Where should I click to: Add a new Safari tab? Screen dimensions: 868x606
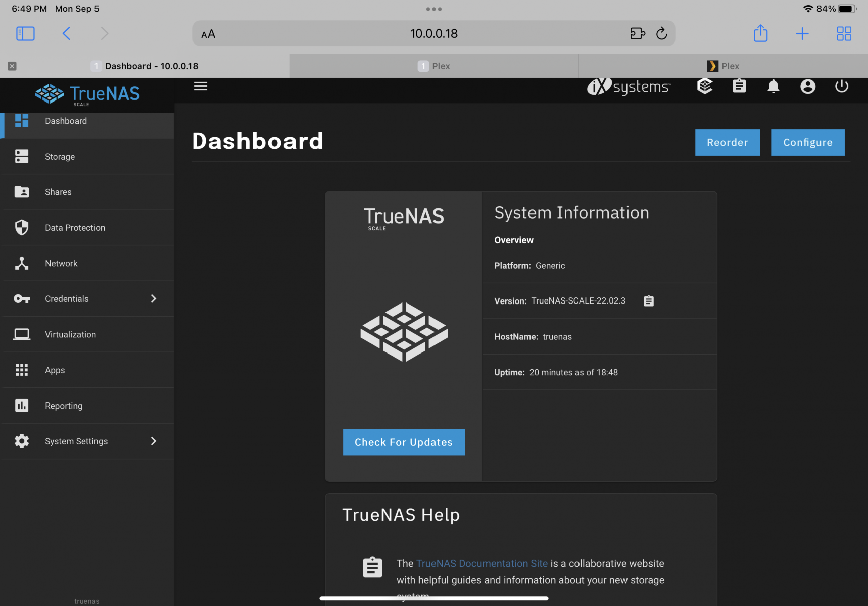[802, 34]
